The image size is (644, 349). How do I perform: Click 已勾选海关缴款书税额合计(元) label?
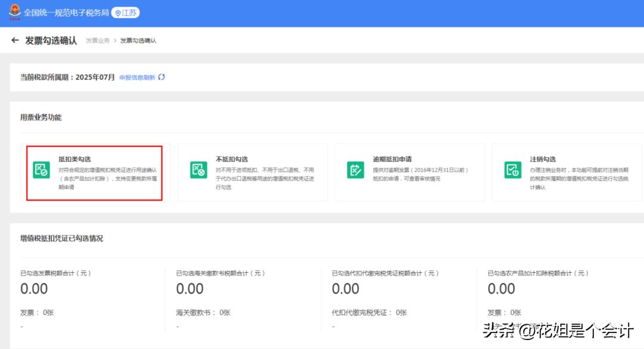point(221,273)
